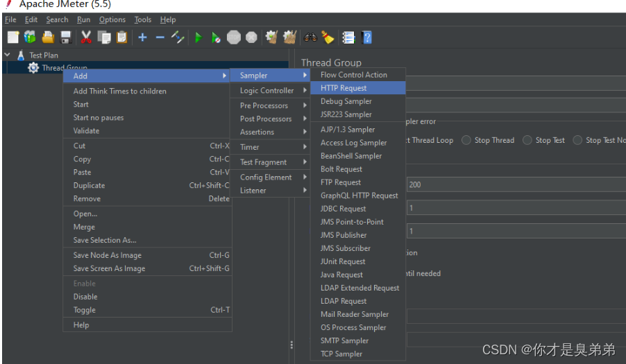The image size is (626, 364).
Task: Click the Clear All results icon
Action: (x=290, y=37)
